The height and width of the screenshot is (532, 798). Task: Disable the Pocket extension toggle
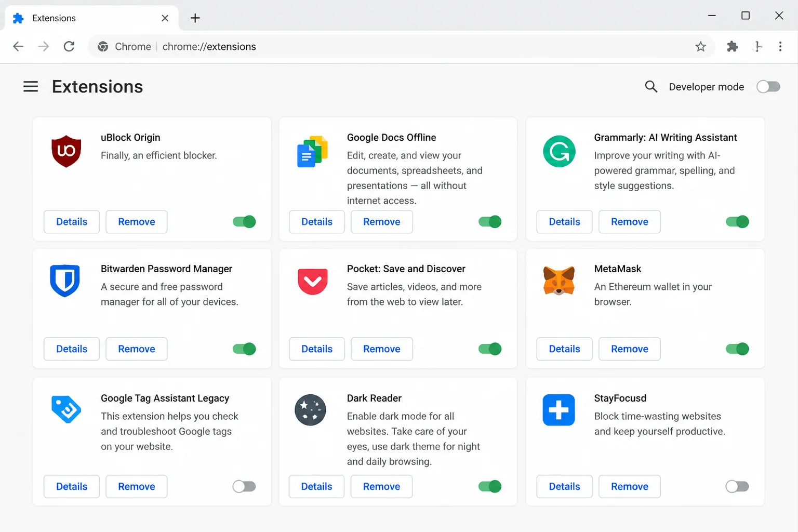coord(490,349)
